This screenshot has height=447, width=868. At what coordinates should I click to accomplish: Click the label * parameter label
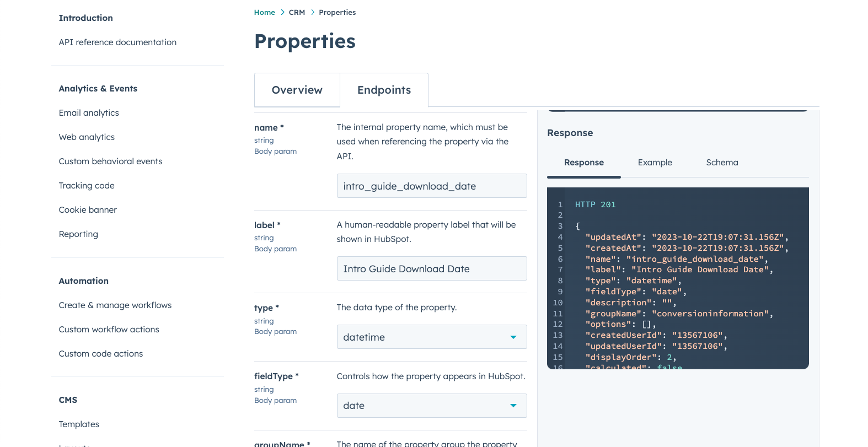point(267,225)
